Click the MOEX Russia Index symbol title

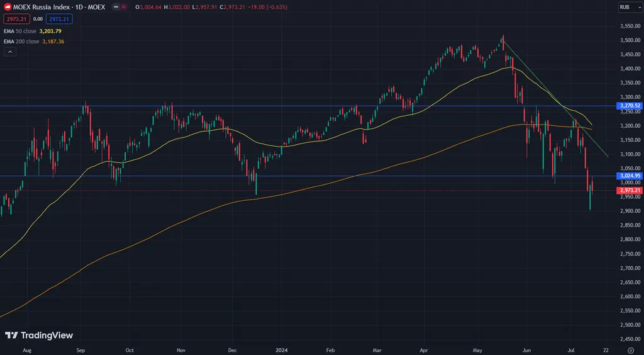click(43, 8)
